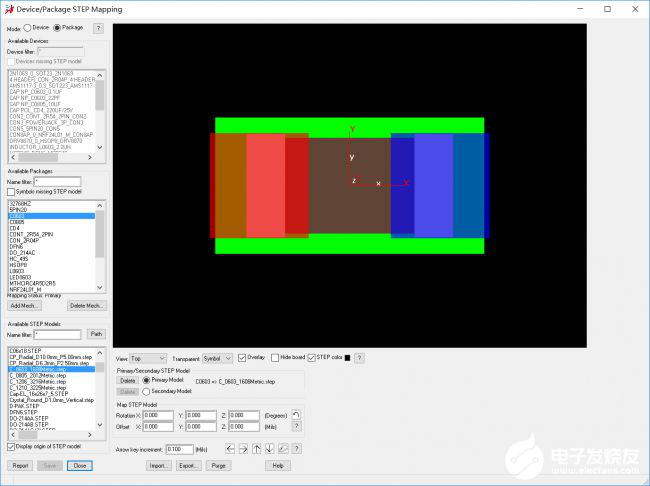Viewport: 650px width, 486px height.
Task: Click the Arrow key increment input field
Action: pos(179,449)
